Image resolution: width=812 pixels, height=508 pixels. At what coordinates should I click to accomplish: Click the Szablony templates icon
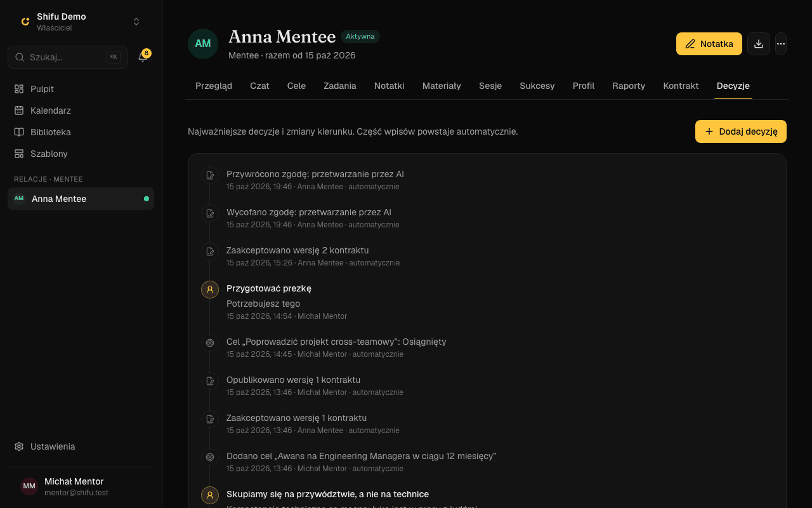[19, 154]
